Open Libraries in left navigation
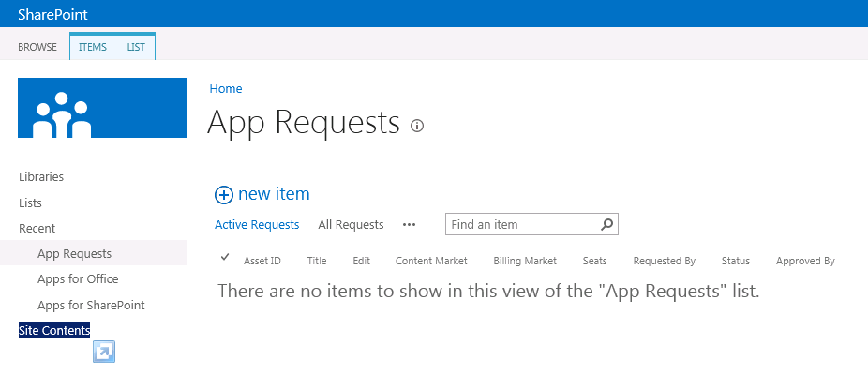The height and width of the screenshot is (390, 868). click(41, 176)
